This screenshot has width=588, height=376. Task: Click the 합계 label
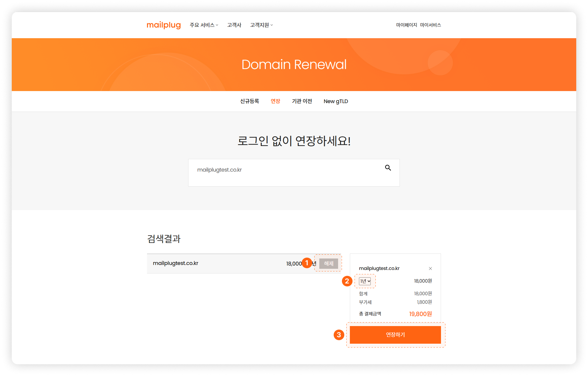point(363,293)
